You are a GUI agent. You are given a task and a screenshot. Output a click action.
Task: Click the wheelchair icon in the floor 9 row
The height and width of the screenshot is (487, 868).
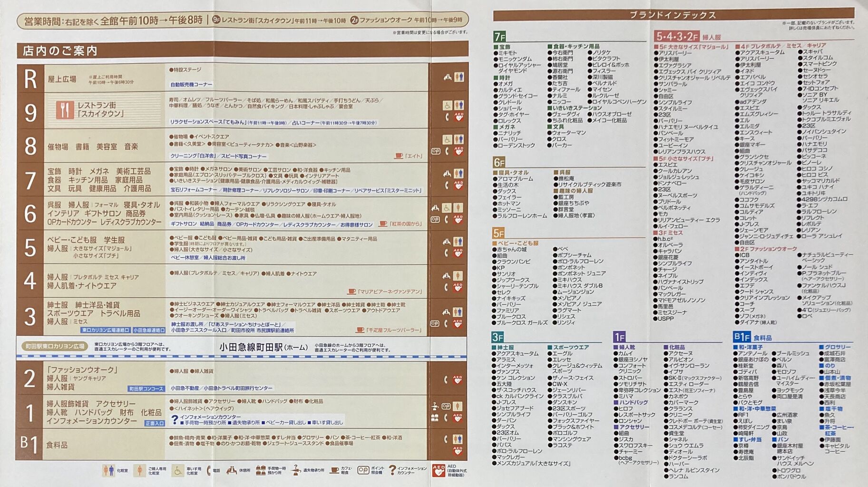(447, 105)
